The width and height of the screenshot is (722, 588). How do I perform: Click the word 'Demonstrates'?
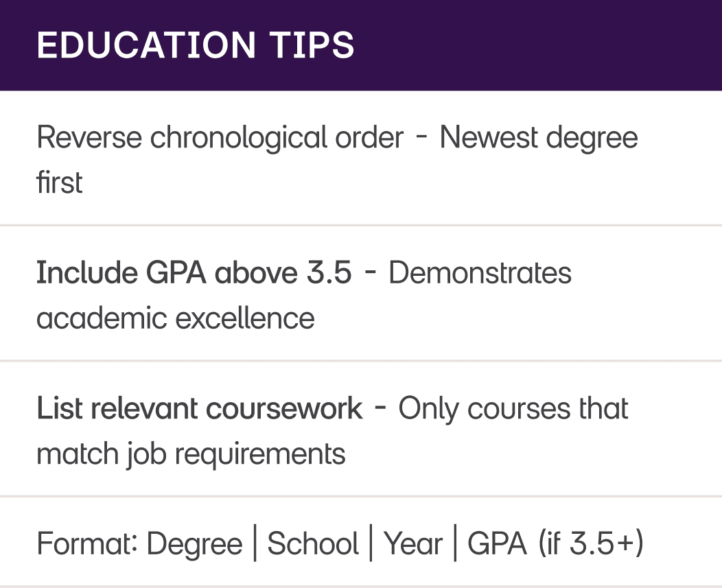coord(480,273)
